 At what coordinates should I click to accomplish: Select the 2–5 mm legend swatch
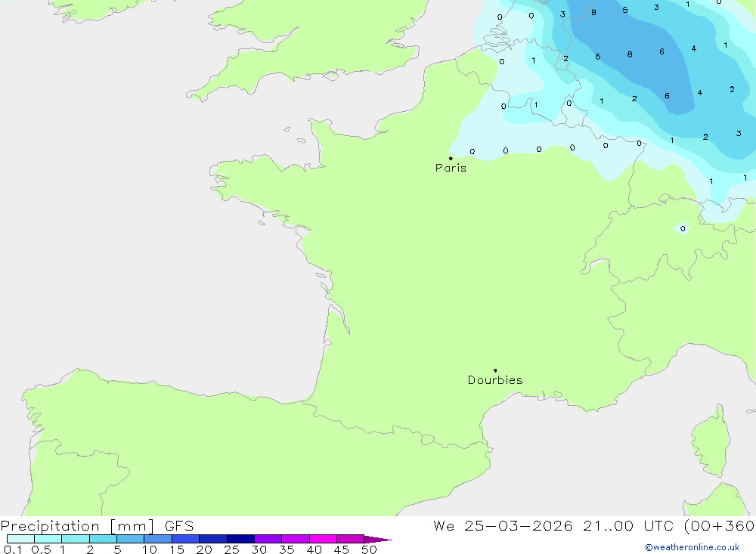[103, 539]
